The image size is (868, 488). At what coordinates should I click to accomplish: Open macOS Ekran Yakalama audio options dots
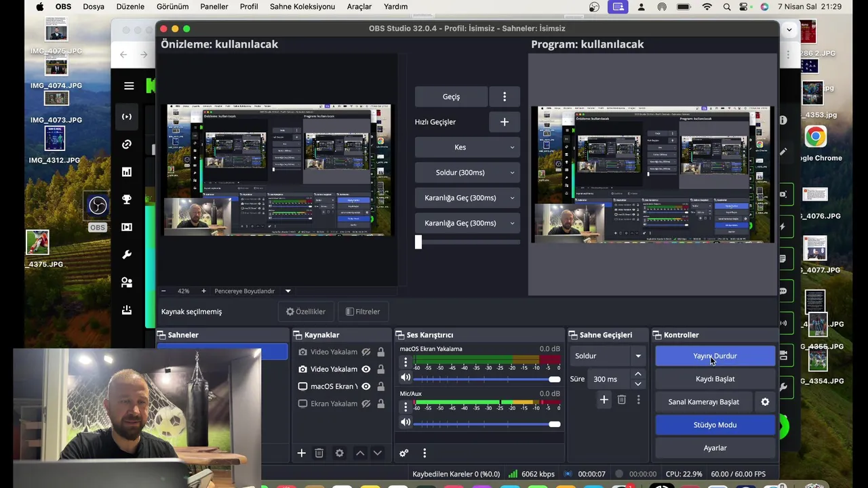coord(406,363)
